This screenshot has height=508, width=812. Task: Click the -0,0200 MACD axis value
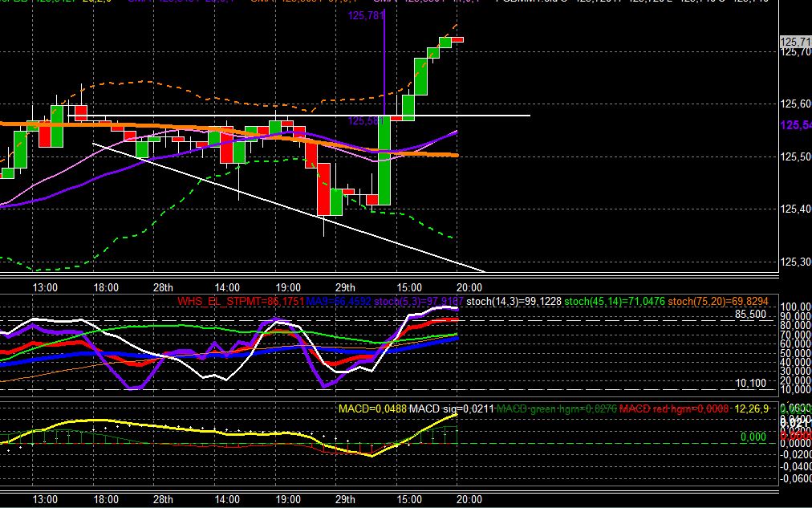(796, 455)
